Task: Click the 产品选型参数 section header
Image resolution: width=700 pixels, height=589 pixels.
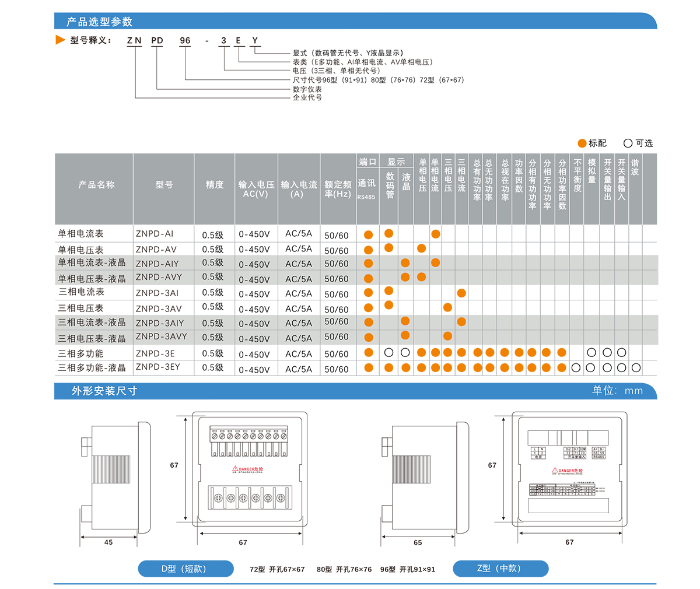Action: click(x=100, y=22)
